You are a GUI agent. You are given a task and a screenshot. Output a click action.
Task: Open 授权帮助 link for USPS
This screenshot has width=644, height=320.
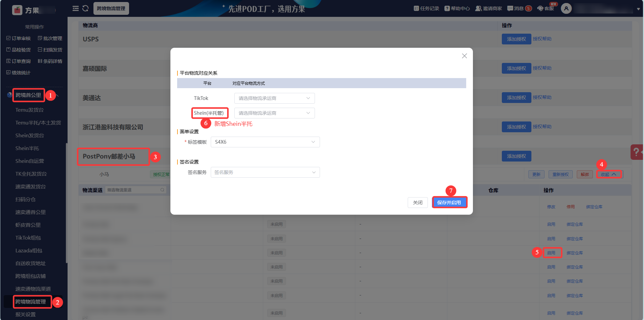click(542, 39)
